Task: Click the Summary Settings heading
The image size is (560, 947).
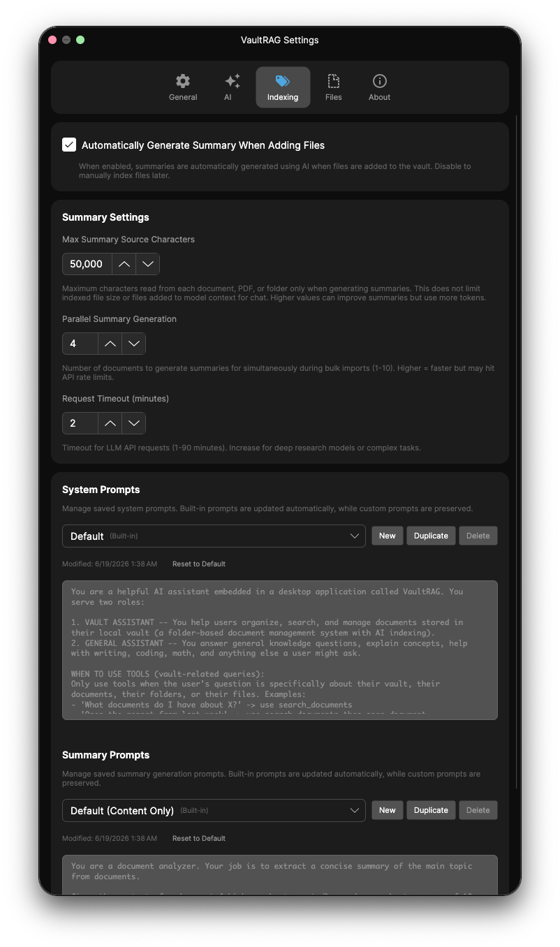Action: click(105, 217)
